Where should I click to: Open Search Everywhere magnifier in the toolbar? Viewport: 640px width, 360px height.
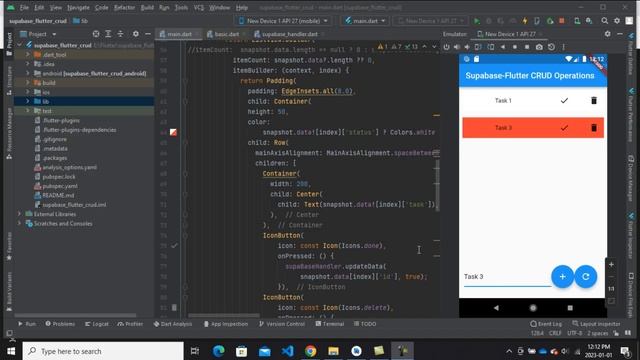604,20
